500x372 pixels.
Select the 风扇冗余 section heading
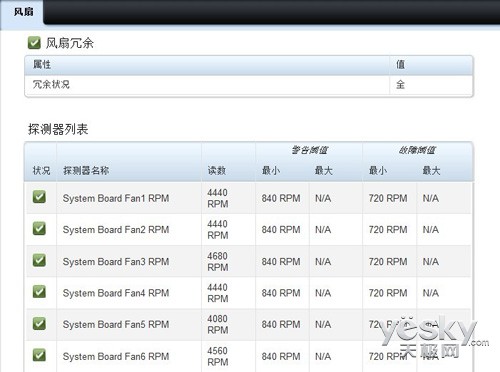point(69,43)
